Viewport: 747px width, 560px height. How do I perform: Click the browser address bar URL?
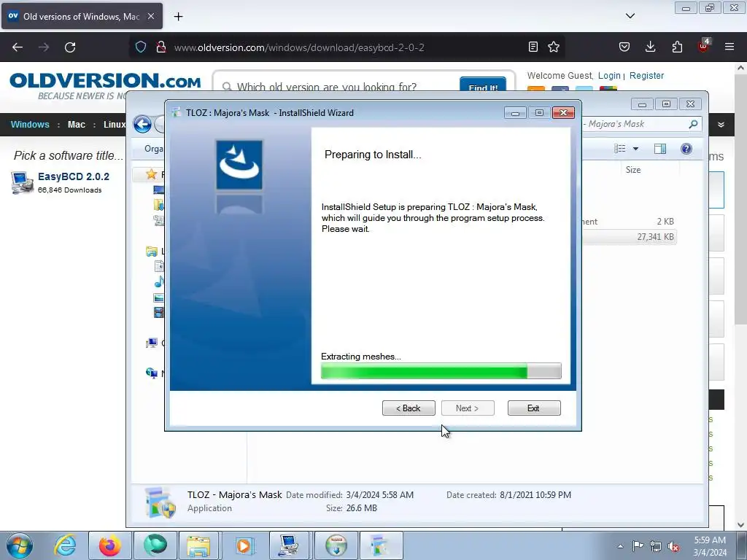[299, 47]
